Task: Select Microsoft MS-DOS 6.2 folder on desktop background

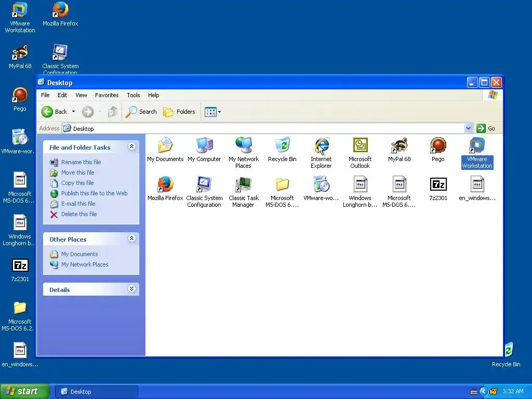Action: coord(19,316)
